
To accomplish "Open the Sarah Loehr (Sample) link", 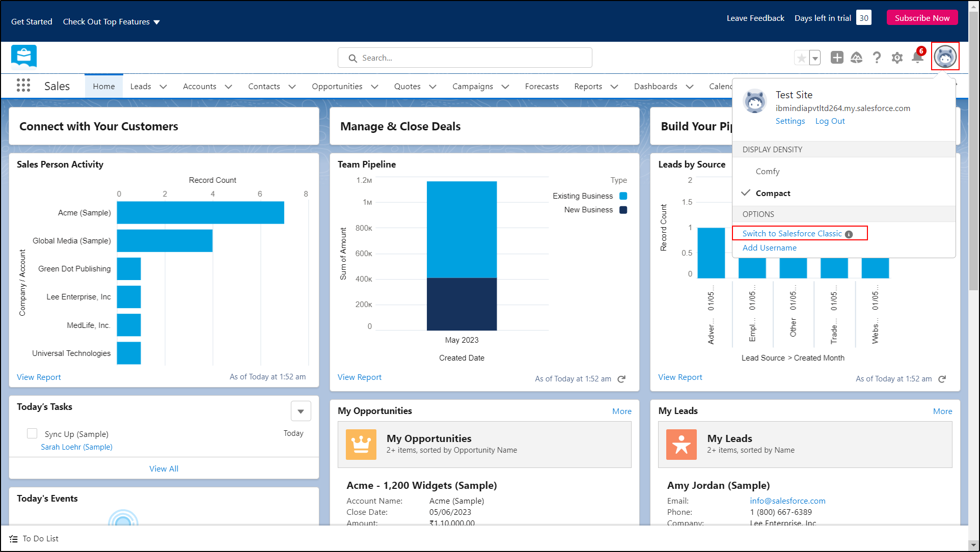I will [76, 447].
